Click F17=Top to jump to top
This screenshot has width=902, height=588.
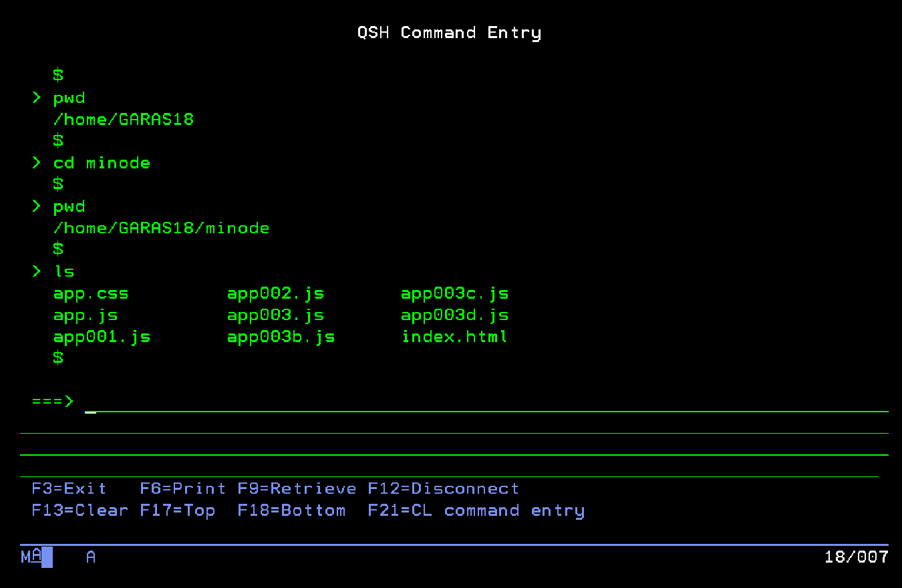click(178, 510)
